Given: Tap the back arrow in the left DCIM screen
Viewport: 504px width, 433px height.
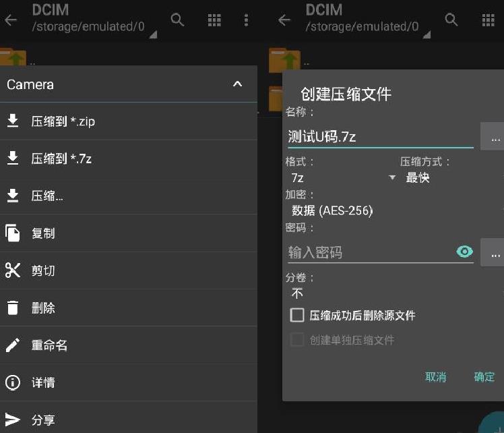Looking at the screenshot, I should coord(11,20).
